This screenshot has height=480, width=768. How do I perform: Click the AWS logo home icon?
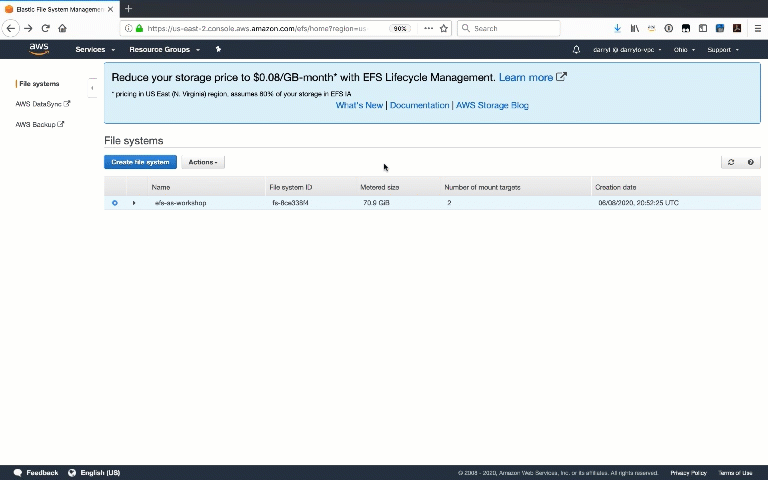coord(39,49)
